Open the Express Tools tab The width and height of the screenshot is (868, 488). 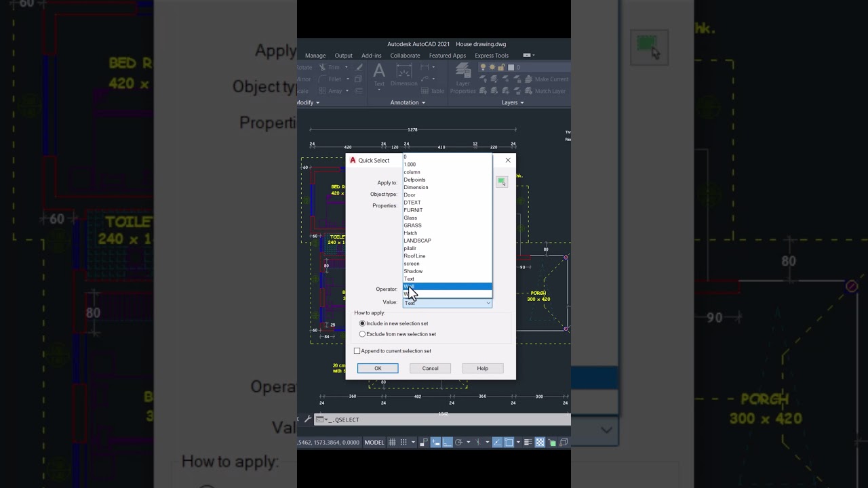(492, 56)
